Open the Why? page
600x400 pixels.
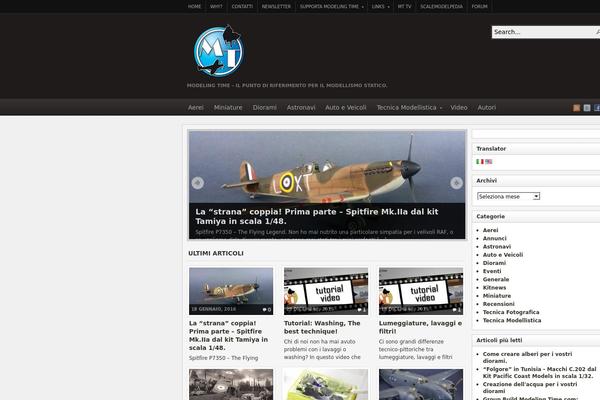coord(216,7)
